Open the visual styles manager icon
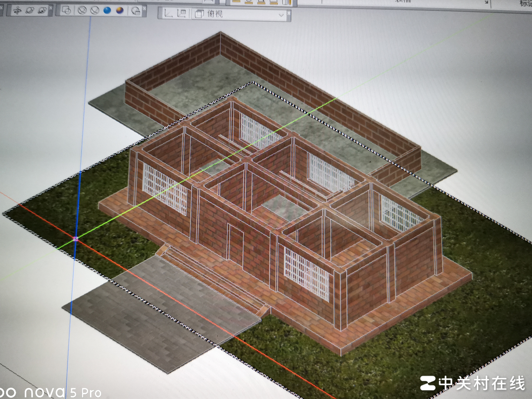 135,11
